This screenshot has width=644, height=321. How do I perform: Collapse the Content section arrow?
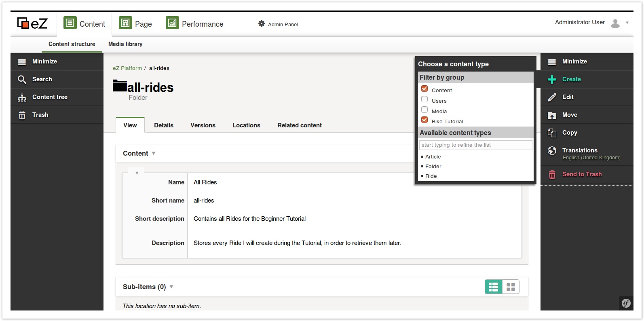point(154,154)
